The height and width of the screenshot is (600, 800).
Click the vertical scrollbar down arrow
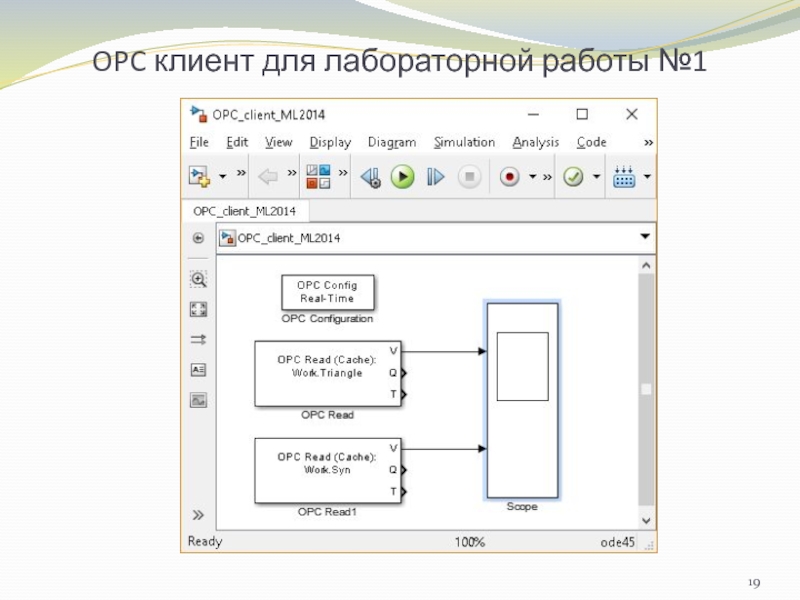click(646, 520)
